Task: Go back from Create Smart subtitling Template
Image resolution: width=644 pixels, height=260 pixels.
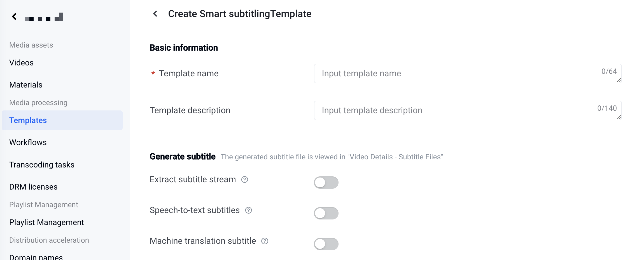Action: [x=155, y=14]
